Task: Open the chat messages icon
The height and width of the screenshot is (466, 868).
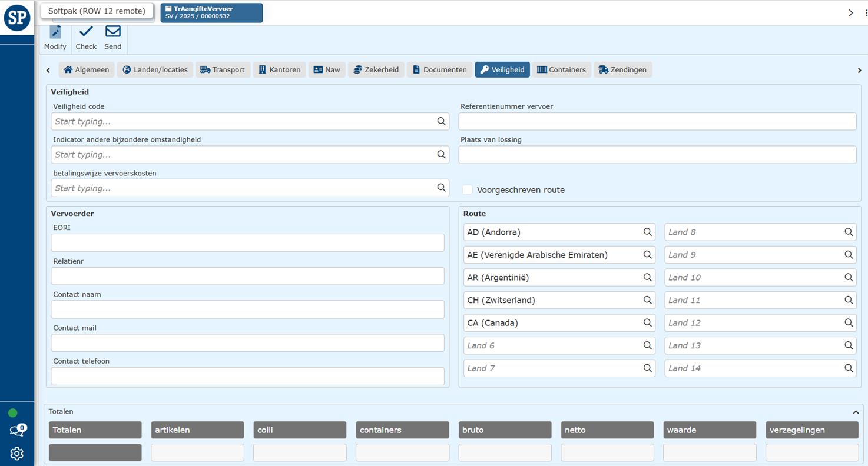Action: coord(16,431)
